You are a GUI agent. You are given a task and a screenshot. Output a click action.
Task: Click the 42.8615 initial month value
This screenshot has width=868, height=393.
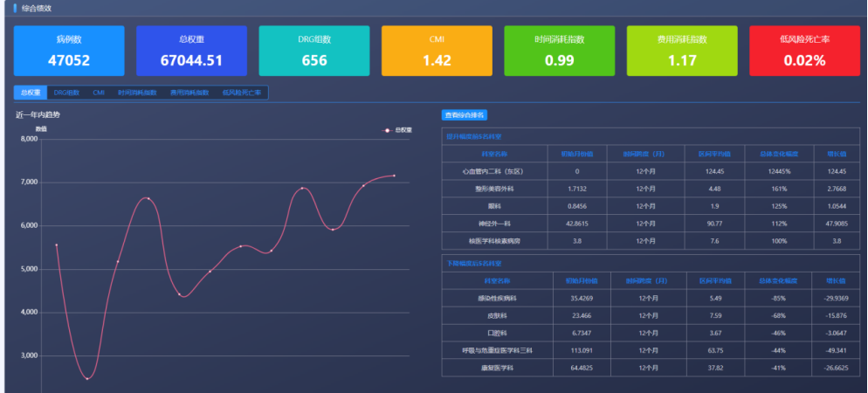point(577,224)
